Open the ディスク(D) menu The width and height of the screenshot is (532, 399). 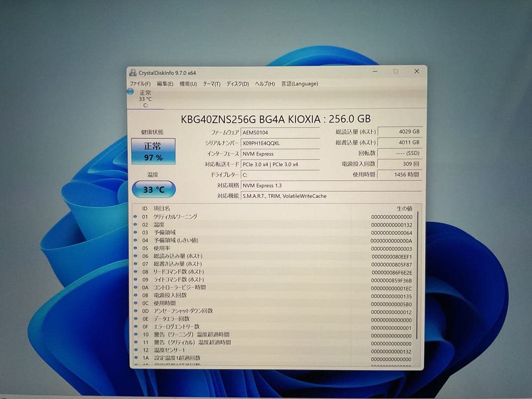pyautogui.click(x=237, y=84)
